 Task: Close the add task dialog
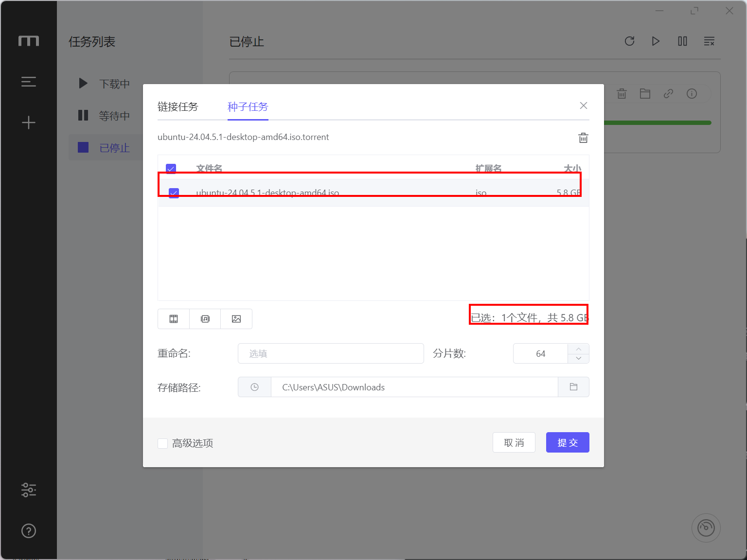point(584,105)
